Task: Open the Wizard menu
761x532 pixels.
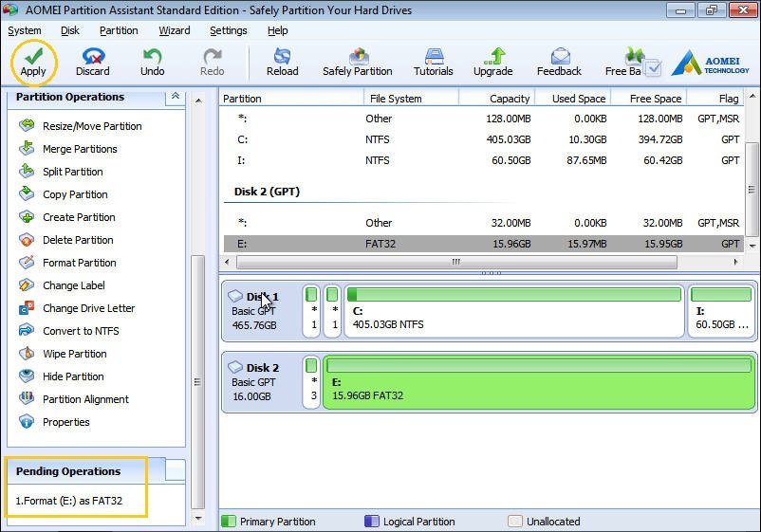Action: click(175, 30)
